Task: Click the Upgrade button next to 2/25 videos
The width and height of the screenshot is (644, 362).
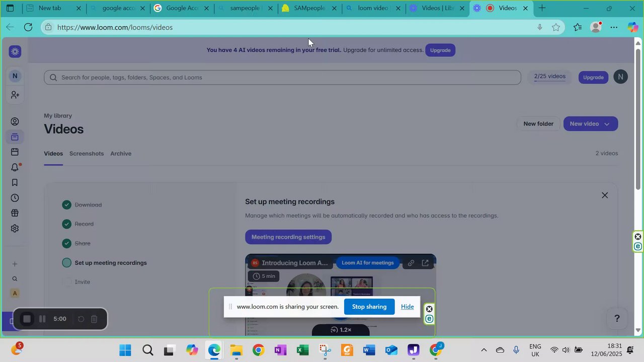Action: 593,77
